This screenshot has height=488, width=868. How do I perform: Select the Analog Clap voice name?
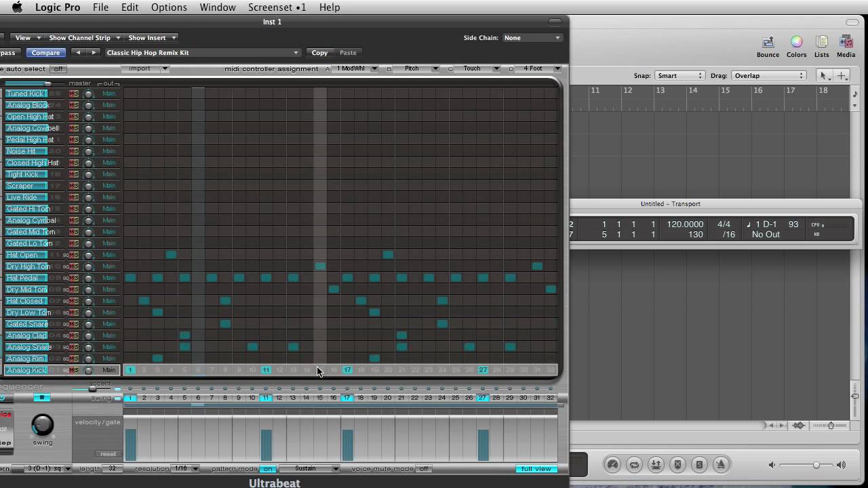pyautogui.click(x=26, y=335)
